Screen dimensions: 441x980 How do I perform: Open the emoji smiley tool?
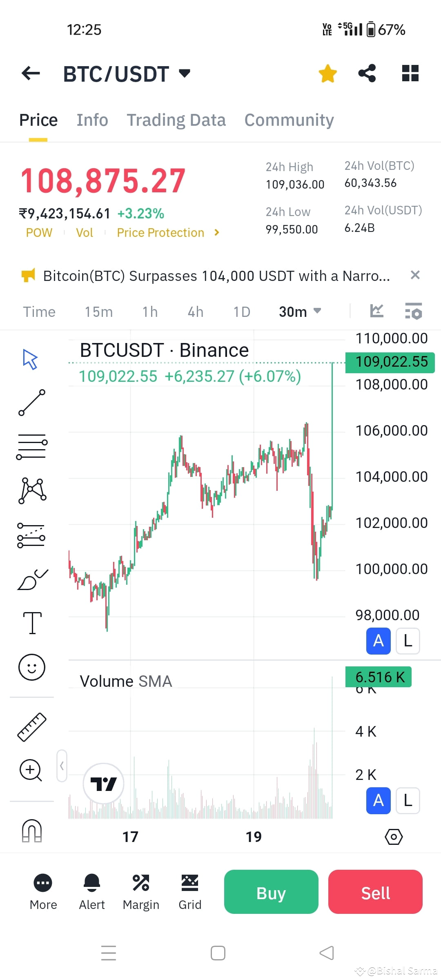[32, 667]
